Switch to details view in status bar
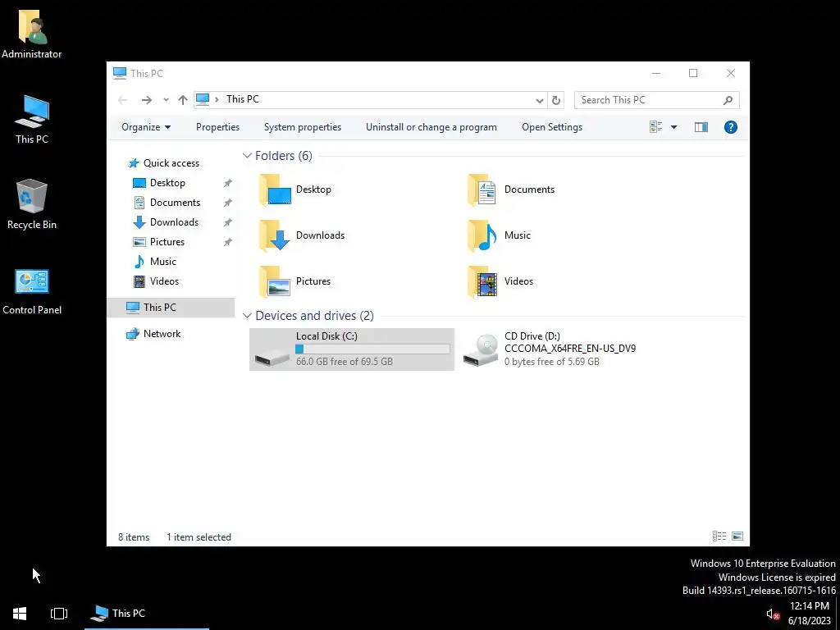 [719, 536]
